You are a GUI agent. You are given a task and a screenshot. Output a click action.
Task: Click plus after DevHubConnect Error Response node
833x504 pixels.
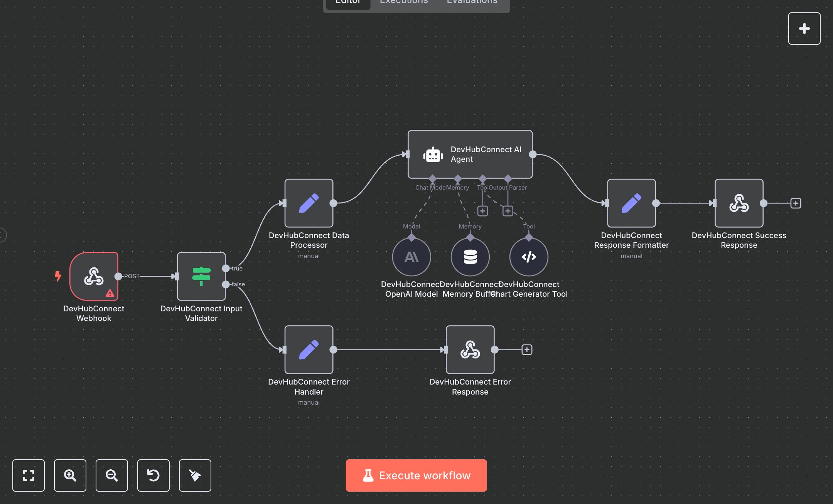[527, 349]
